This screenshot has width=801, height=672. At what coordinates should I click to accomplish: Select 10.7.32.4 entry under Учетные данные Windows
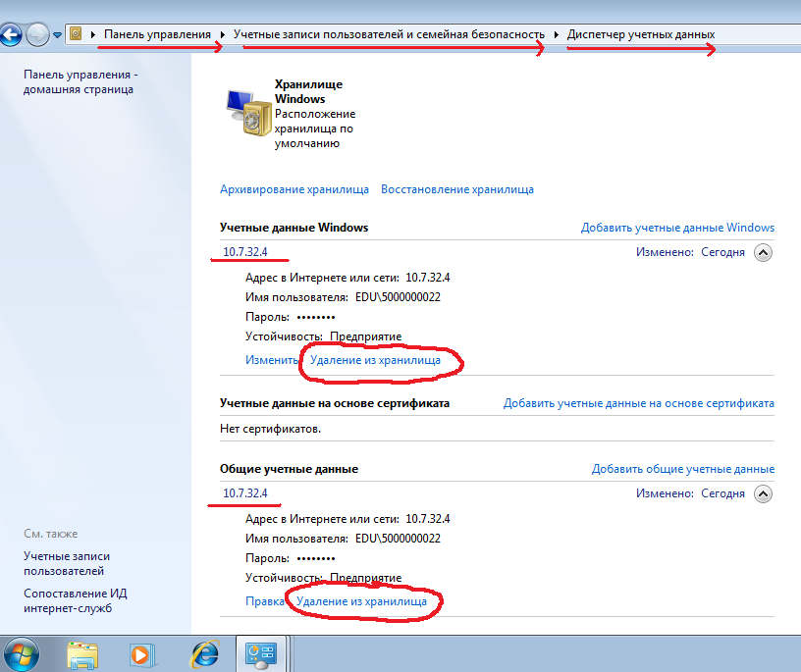[245, 252]
